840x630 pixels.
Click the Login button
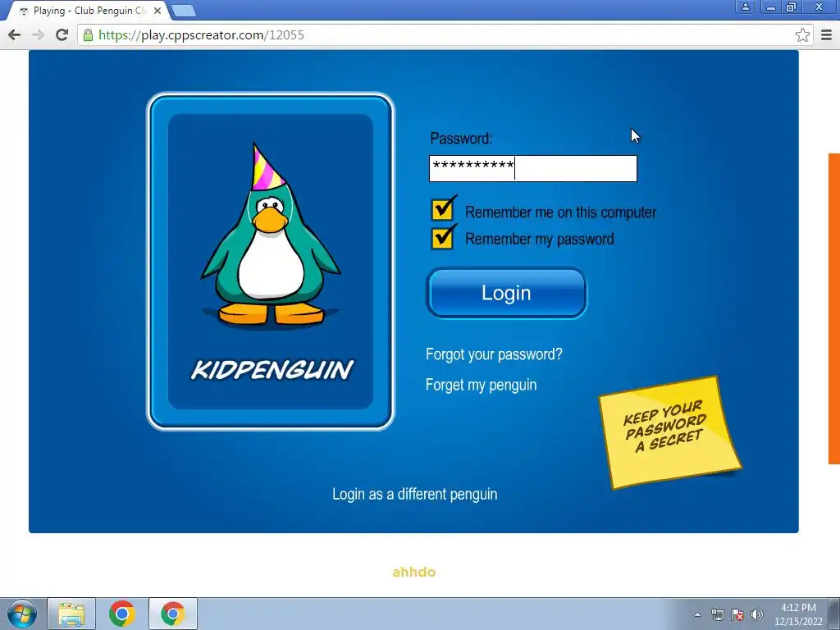coord(507,293)
